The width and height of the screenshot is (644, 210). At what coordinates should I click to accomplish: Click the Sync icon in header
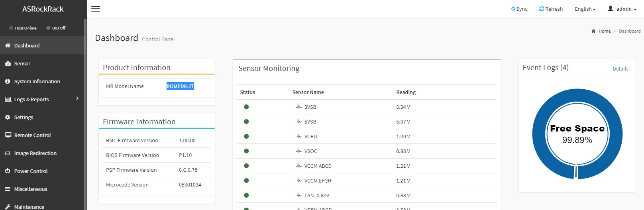click(513, 9)
